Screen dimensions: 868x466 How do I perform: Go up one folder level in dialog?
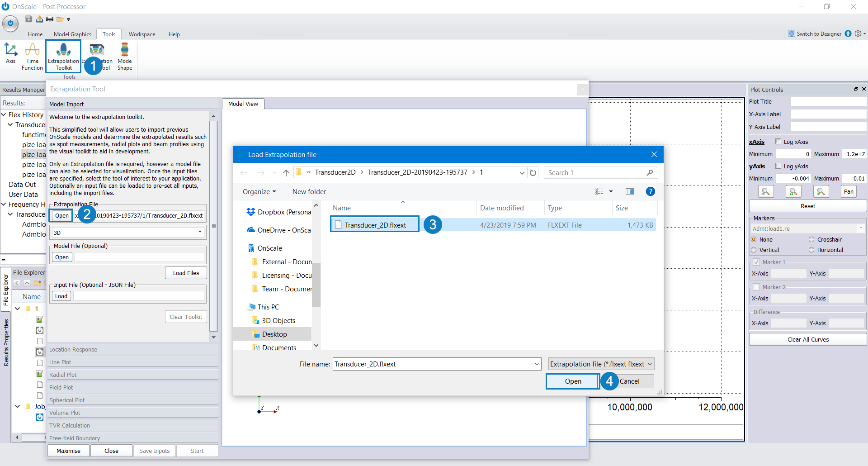click(x=286, y=173)
